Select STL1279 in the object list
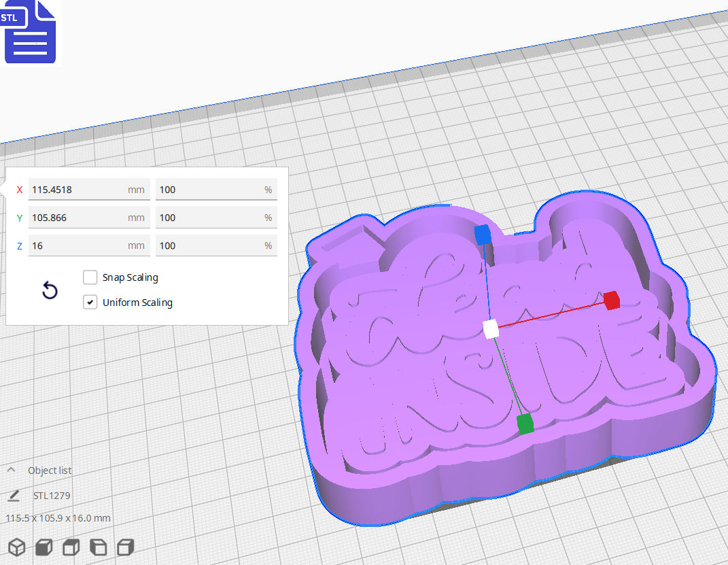Image resolution: width=728 pixels, height=565 pixels. [53, 496]
